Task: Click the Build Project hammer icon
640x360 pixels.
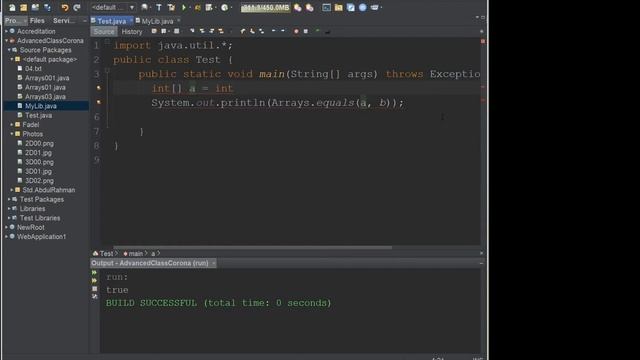Action: coord(159,7)
